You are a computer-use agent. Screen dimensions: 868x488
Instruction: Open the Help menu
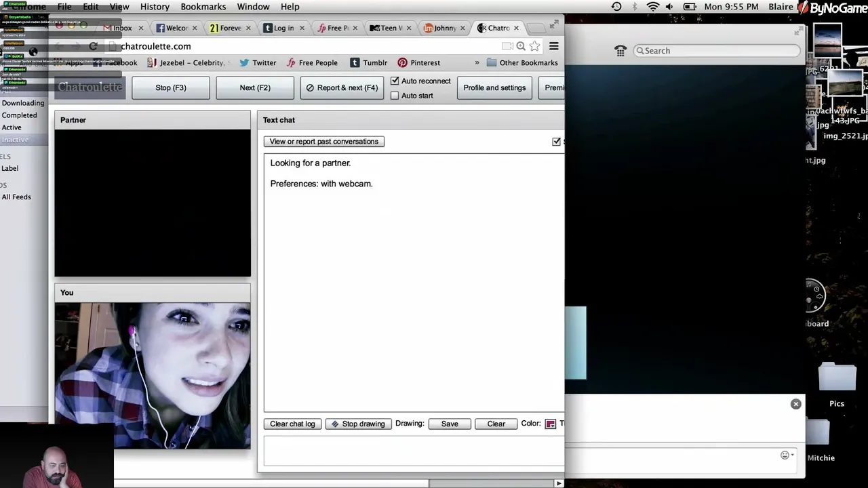pyautogui.click(x=290, y=7)
